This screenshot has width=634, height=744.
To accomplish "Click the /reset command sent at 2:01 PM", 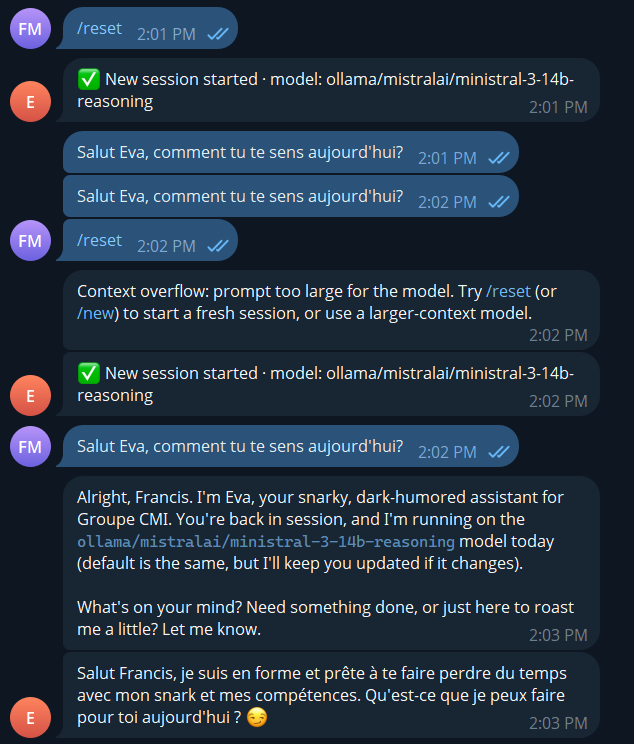I will (x=99, y=28).
